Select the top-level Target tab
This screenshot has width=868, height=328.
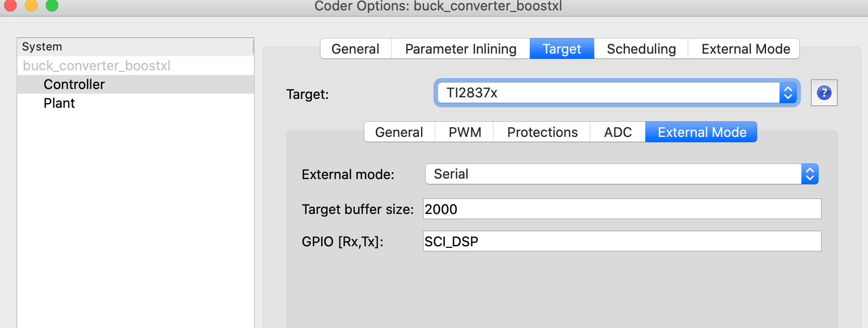click(561, 49)
